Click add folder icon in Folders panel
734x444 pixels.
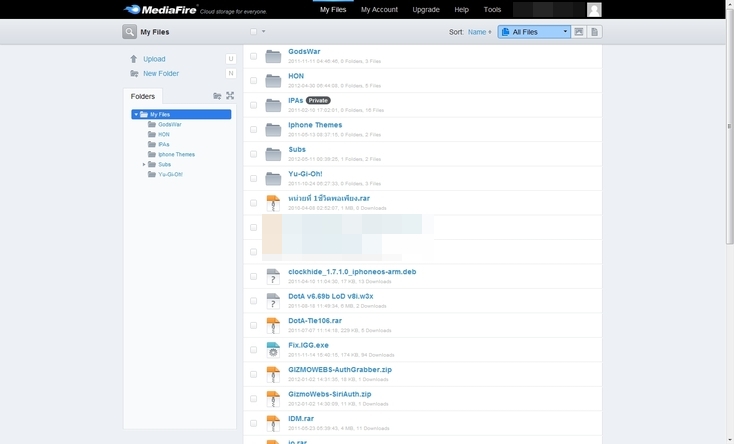click(217, 96)
